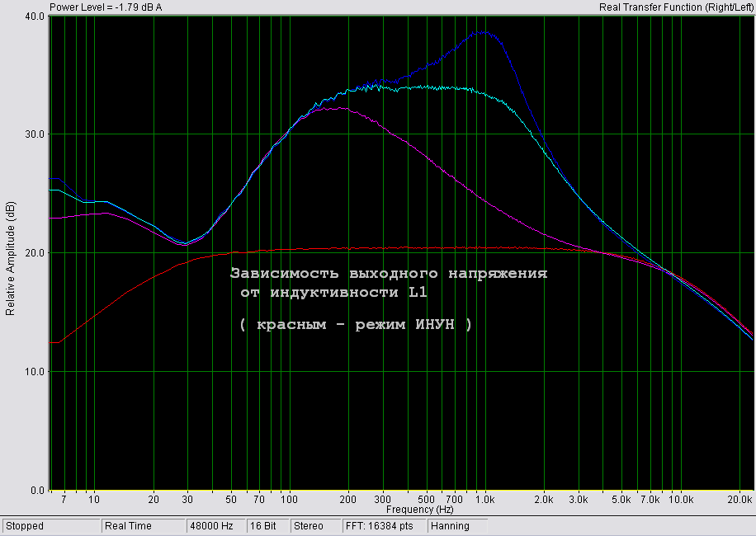Click the 'Stopped' status field

[x=51, y=526]
